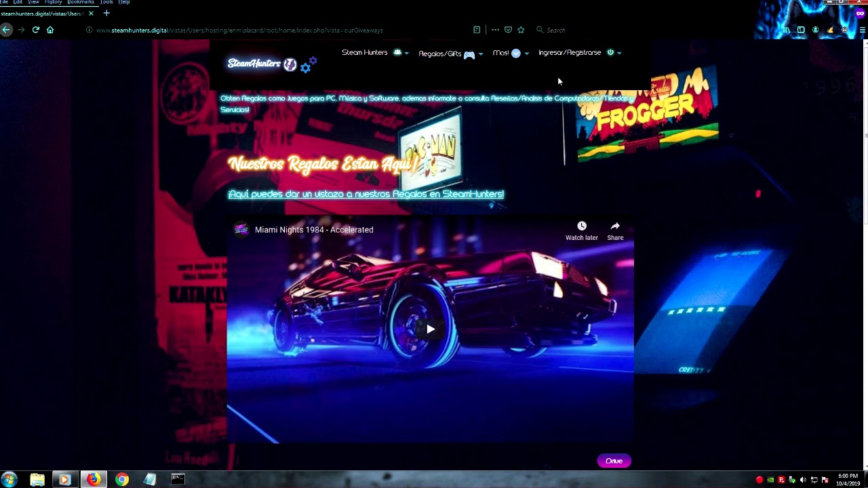This screenshot has height=488, width=868.
Task: Click the address bar URL
Action: click(x=239, y=30)
